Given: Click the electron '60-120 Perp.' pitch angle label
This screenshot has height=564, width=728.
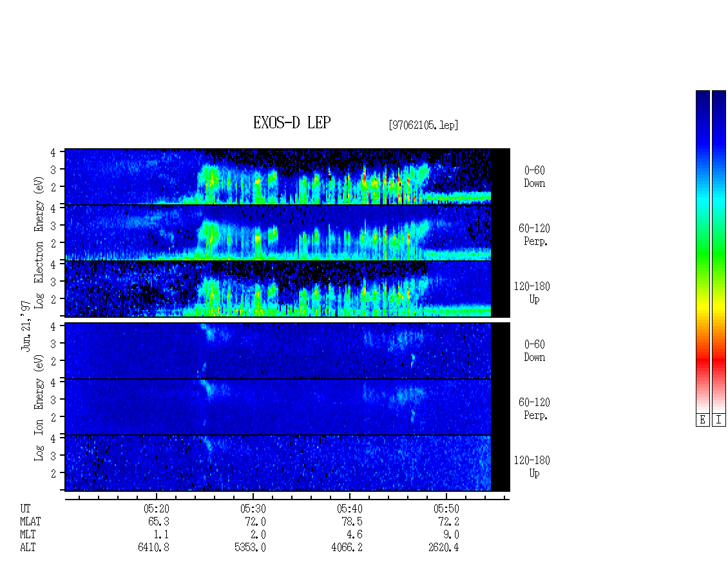Looking at the screenshot, I should point(534,235).
